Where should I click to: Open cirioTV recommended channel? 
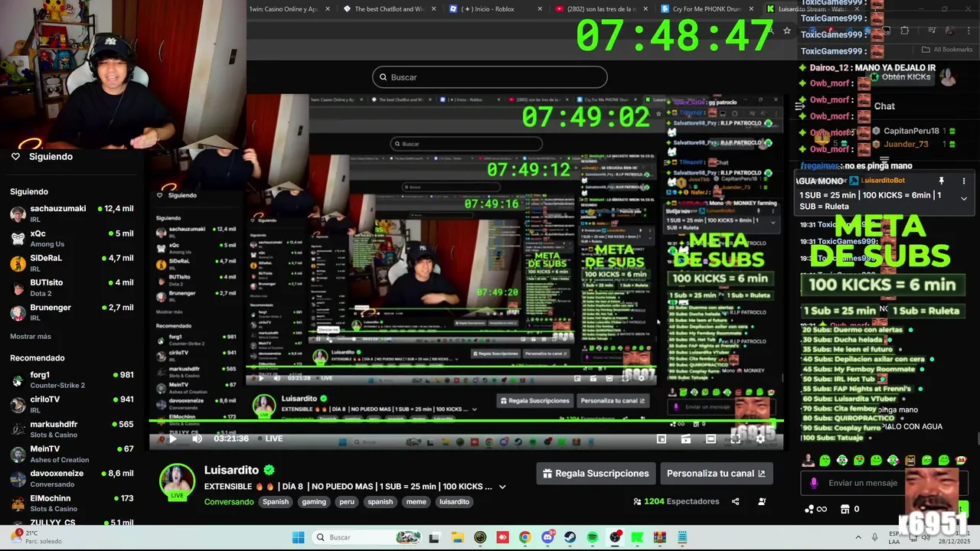pyautogui.click(x=71, y=404)
